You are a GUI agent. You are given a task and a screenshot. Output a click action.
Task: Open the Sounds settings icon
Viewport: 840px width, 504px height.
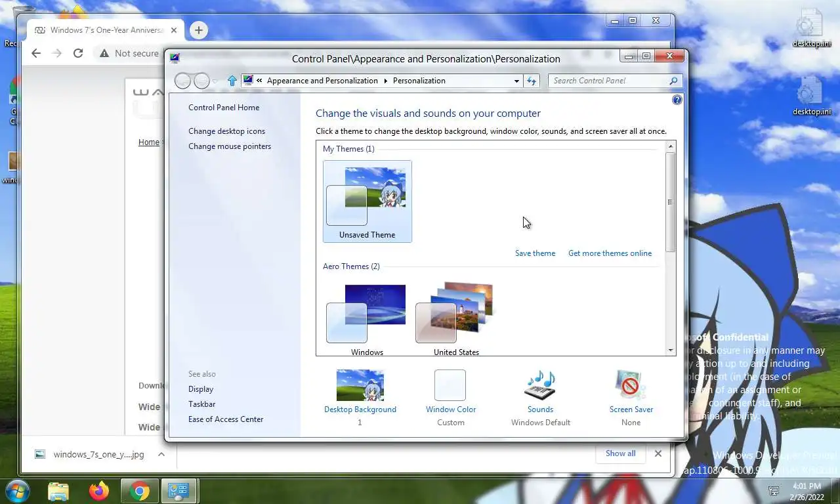click(x=540, y=386)
